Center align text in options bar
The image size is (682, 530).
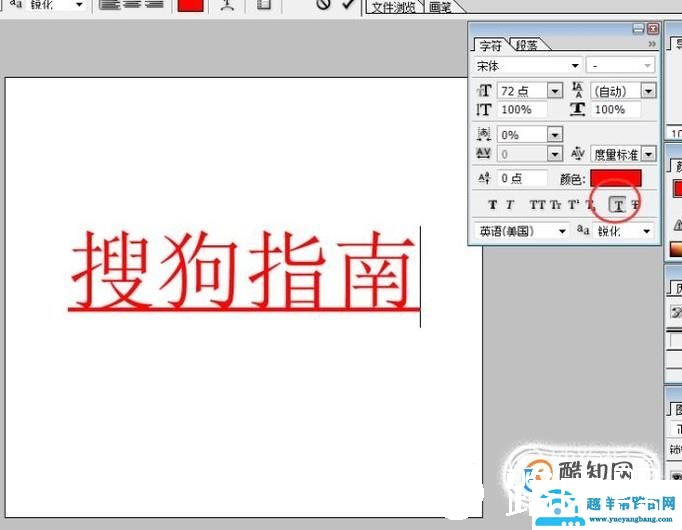(132, 4)
